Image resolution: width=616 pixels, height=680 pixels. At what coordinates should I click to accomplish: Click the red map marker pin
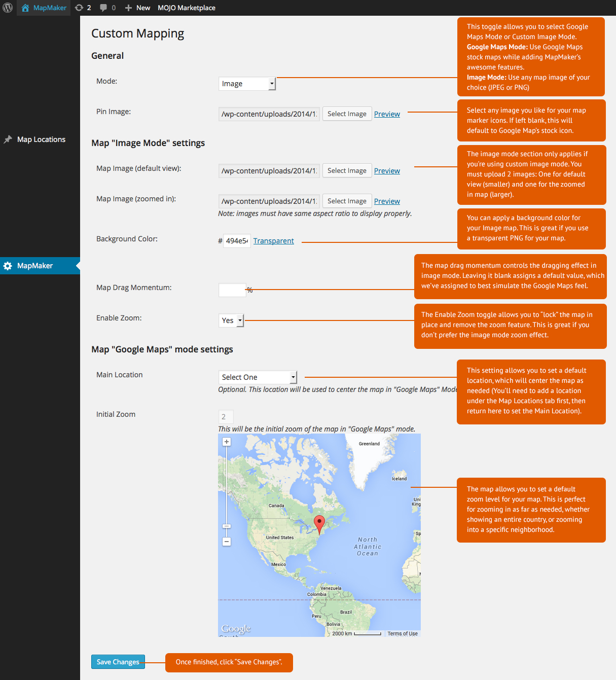click(319, 524)
